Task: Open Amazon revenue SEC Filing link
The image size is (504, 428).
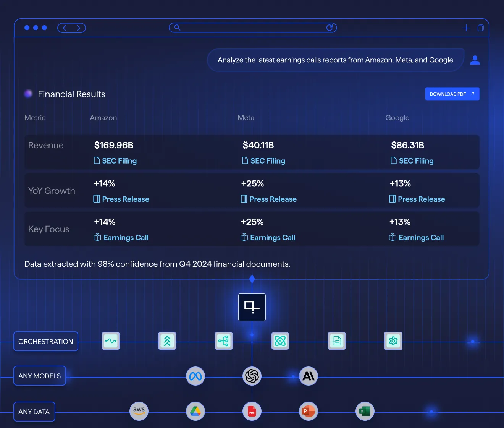Action: [115, 161]
